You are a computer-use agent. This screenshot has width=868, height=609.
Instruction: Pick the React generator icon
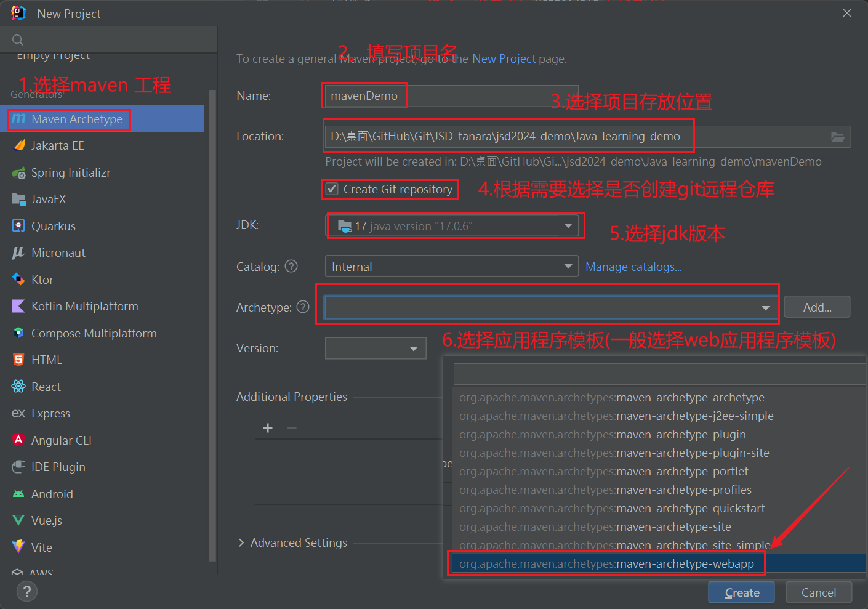click(x=19, y=387)
